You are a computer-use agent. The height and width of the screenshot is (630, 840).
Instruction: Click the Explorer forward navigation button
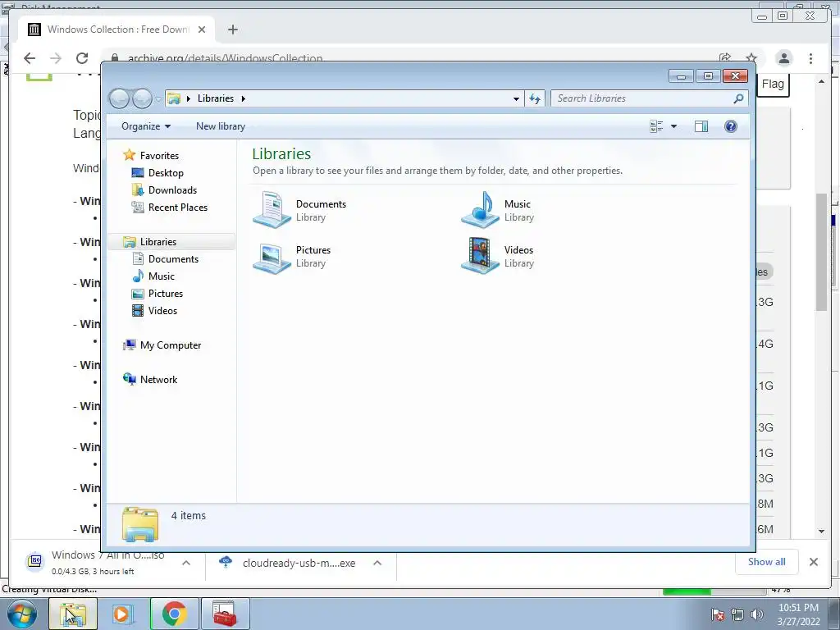point(142,98)
